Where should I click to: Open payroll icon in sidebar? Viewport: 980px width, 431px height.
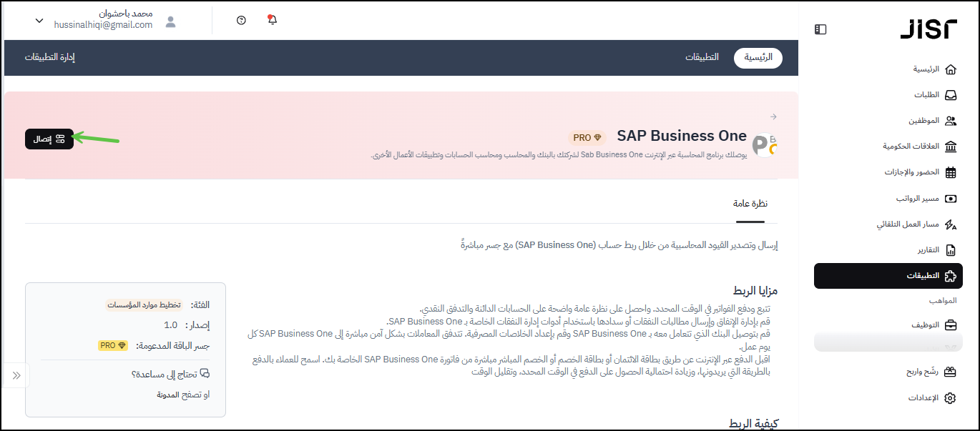click(950, 199)
